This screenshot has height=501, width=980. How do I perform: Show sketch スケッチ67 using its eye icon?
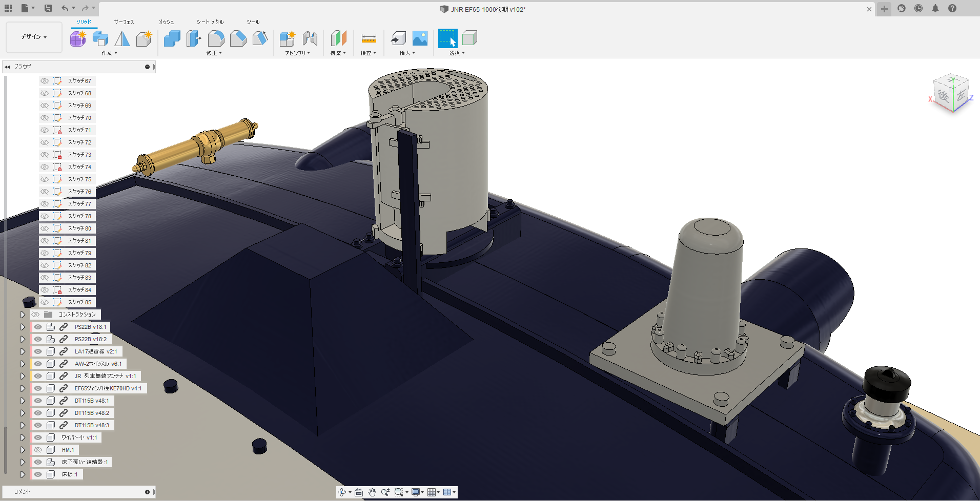[x=45, y=81]
